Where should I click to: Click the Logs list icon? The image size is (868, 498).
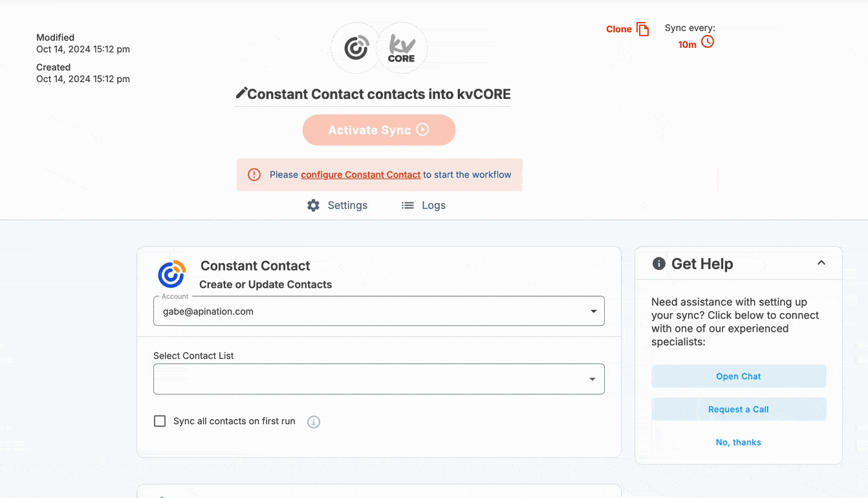click(x=407, y=206)
